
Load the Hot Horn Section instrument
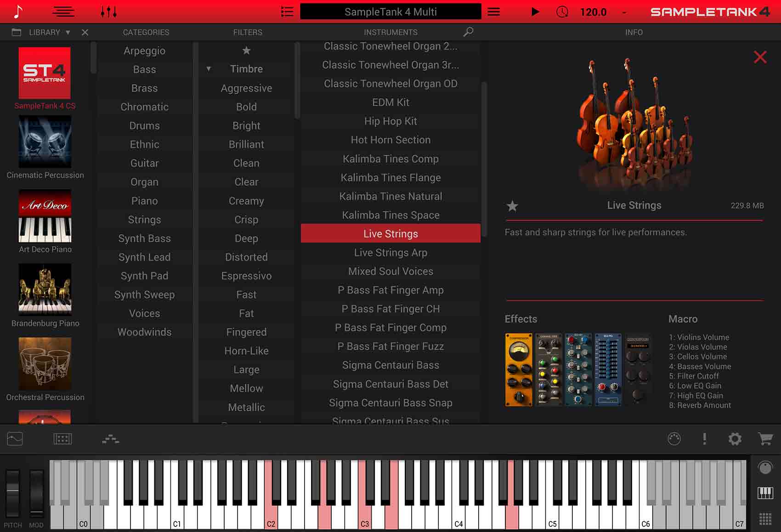click(390, 140)
